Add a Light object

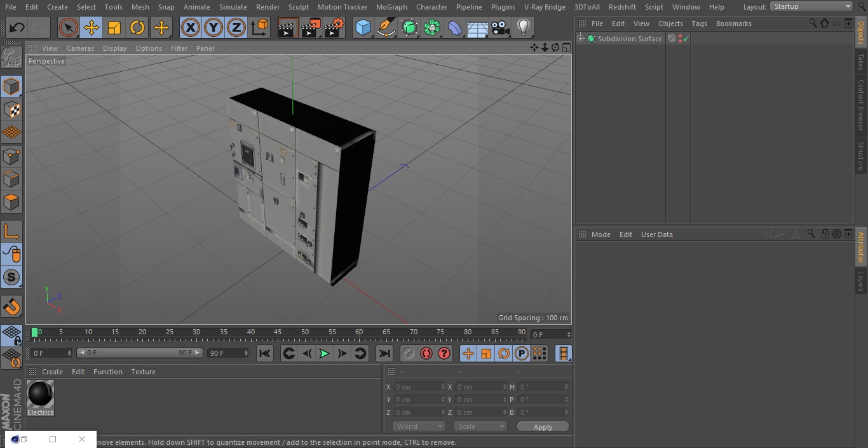(x=523, y=27)
